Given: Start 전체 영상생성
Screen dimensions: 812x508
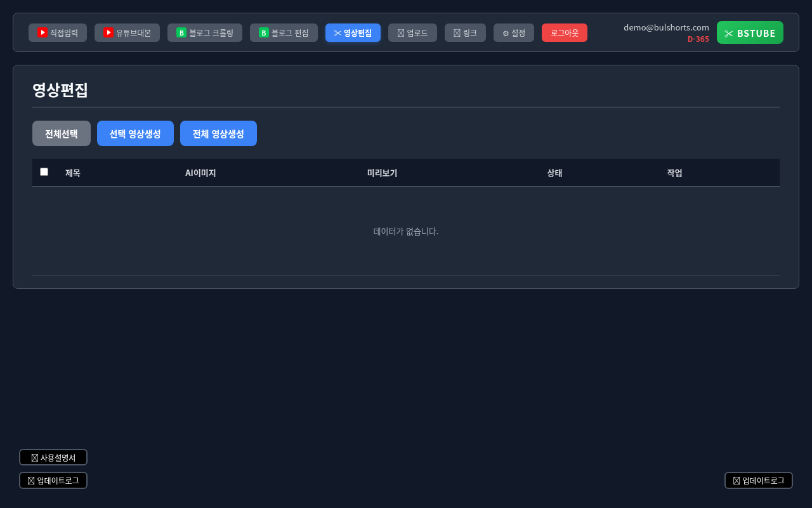Looking at the screenshot, I should tap(218, 133).
